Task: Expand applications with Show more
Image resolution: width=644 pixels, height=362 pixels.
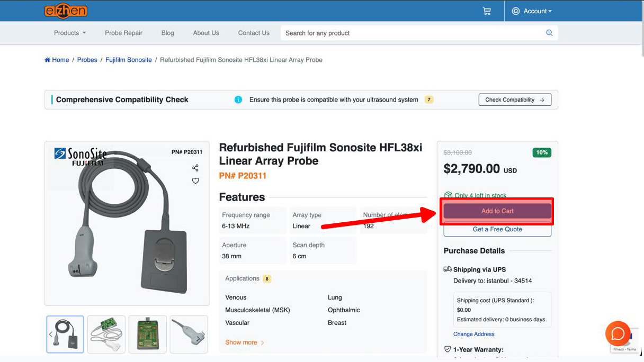Action: click(x=241, y=342)
